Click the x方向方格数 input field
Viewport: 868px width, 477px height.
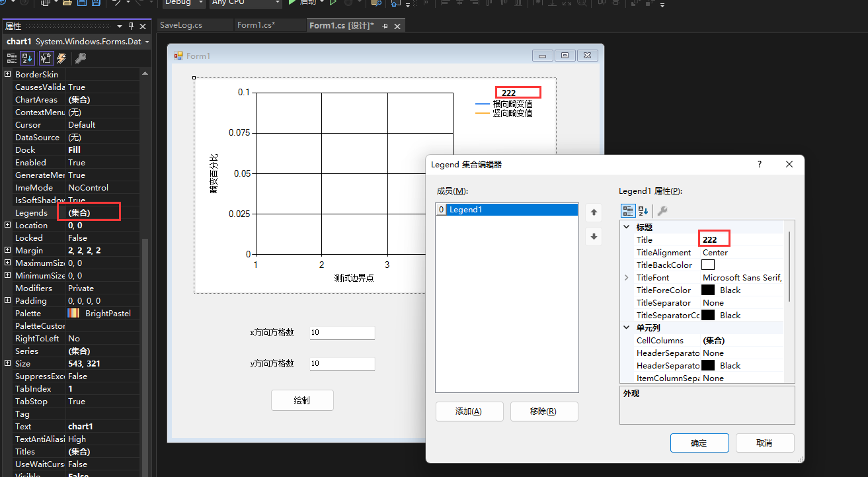click(342, 332)
